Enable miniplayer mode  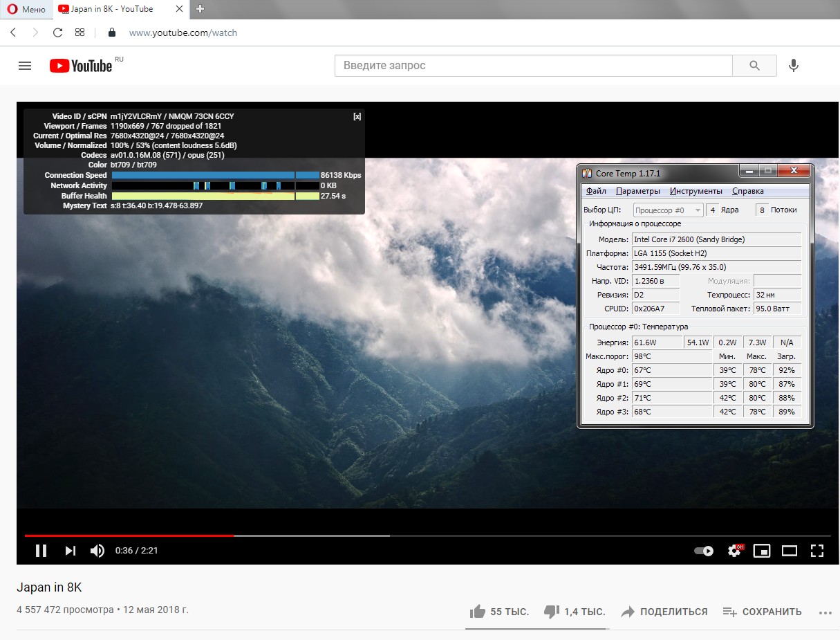coord(762,551)
